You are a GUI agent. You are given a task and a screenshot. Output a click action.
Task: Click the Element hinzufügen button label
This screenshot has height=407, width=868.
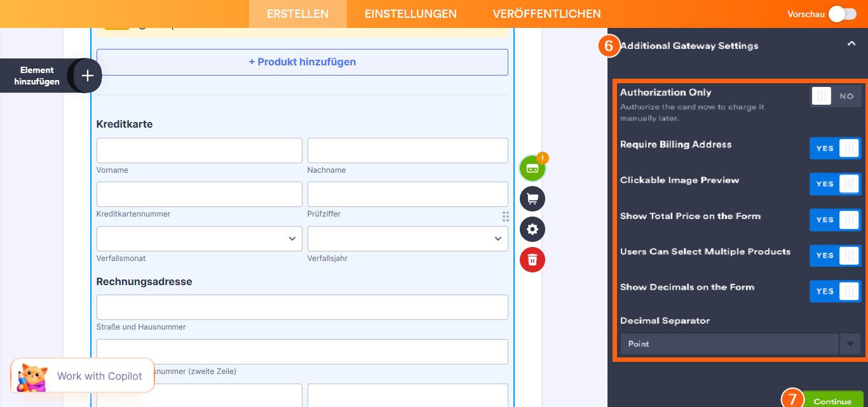pos(37,76)
